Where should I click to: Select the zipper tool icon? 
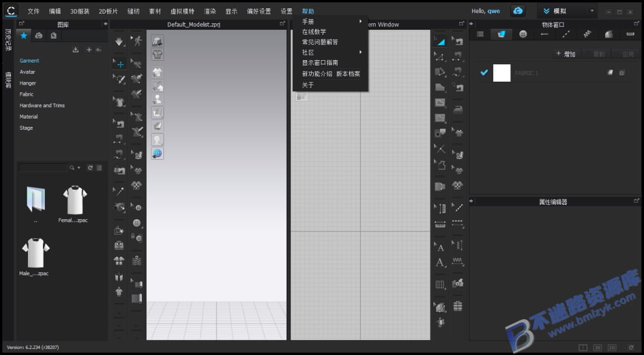(x=137, y=260)
